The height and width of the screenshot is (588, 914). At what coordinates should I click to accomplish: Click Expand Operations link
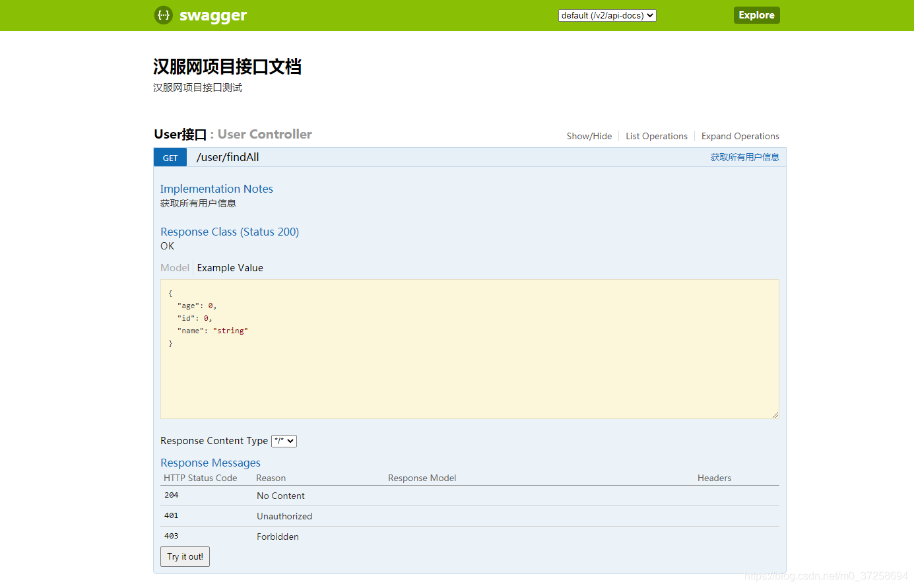pos(740,136)
